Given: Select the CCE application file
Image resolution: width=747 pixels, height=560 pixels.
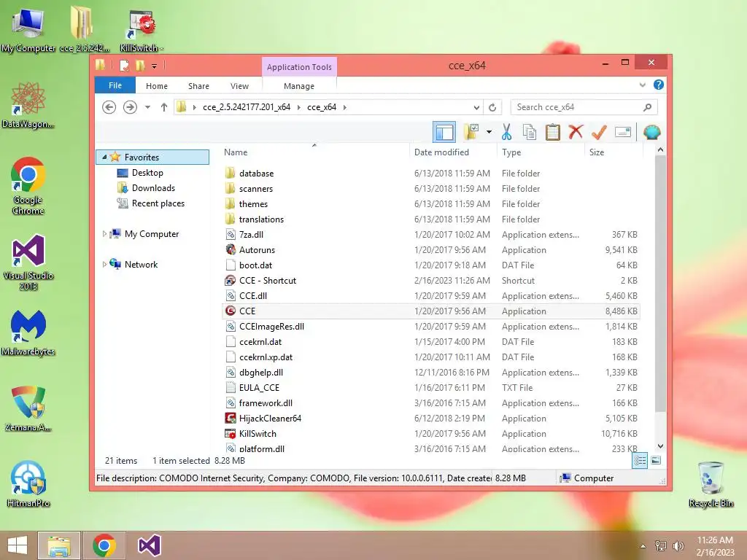Looking at the screenshot, I should [x=247, y=311].
